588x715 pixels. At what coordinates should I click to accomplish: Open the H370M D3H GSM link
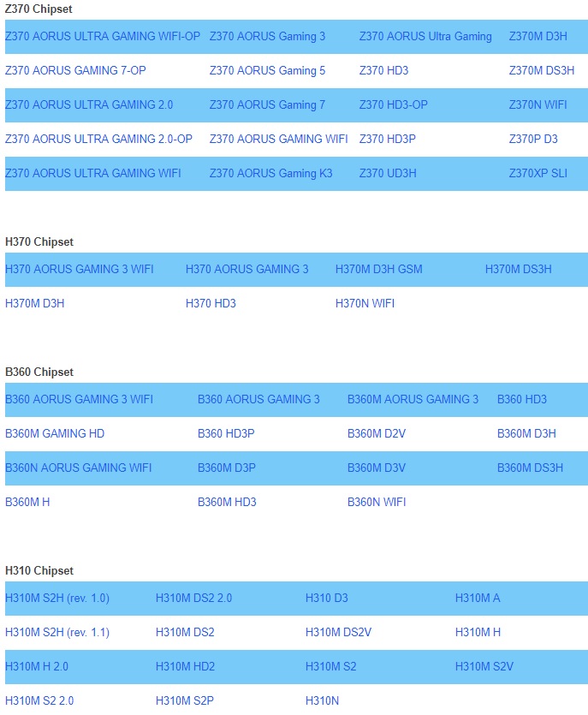[x=379, y=269]
